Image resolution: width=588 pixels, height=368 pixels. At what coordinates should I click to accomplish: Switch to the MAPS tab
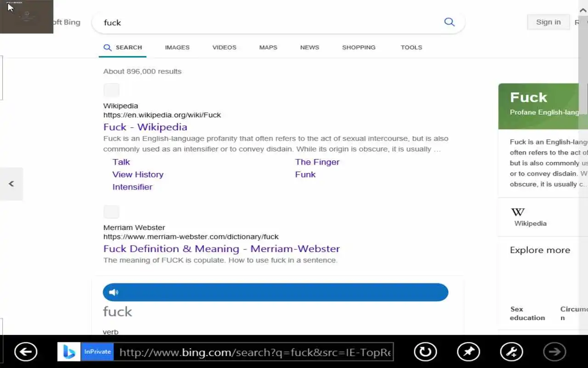pyautogui.click(x=268, y=47)
